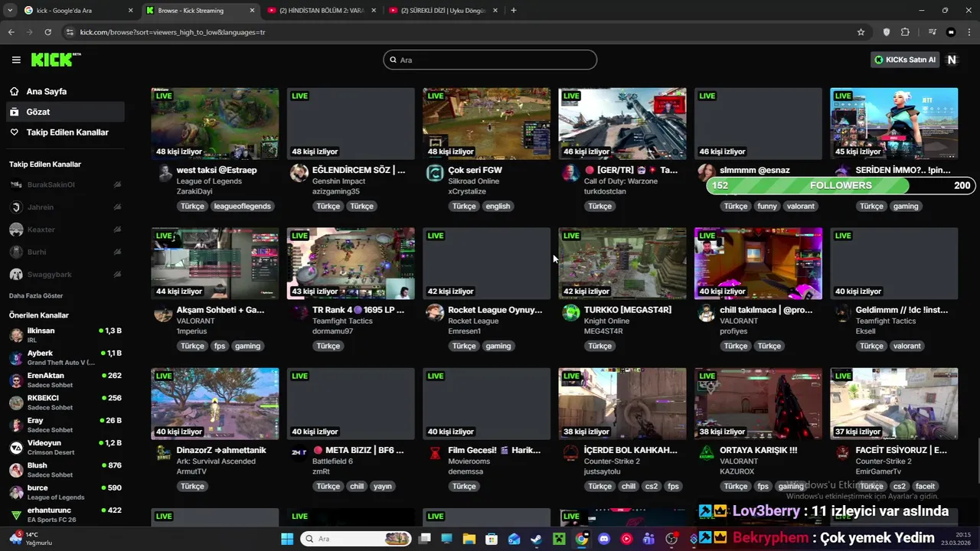Click faceit tag under FACEIT ESİYORUZ
The height and width of the screenshot is (551, 980).
point(925,486)
